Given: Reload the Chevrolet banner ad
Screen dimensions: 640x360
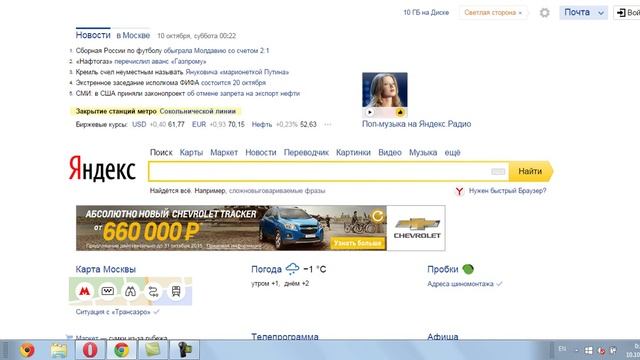Looking at the screenshot, I should (378, 216).
